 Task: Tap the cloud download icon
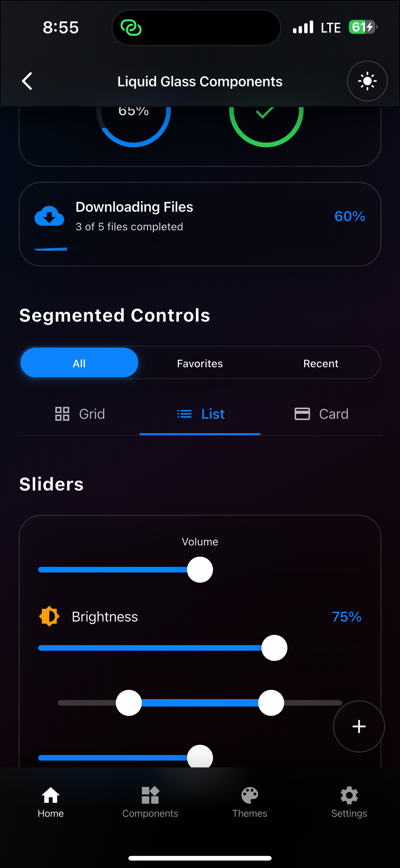coord(49,216)
